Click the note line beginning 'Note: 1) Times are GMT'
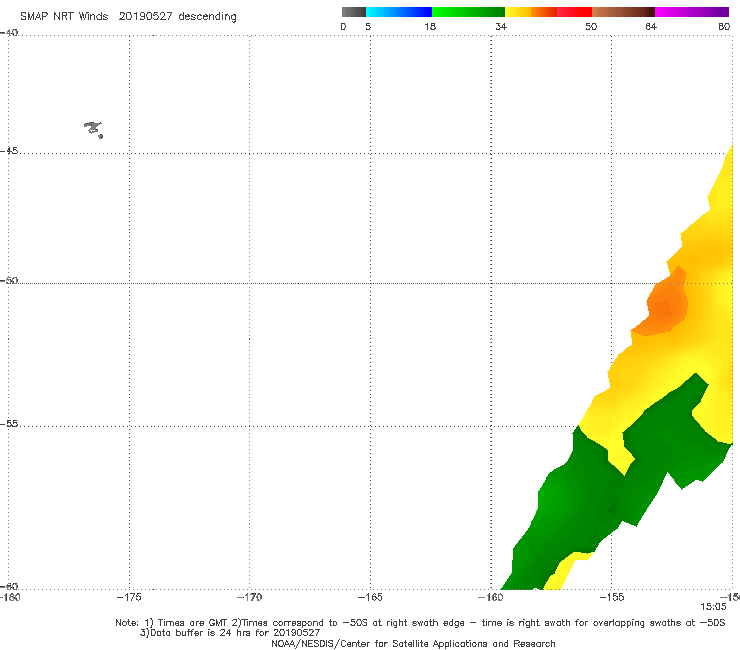 (x=420, y=623)
